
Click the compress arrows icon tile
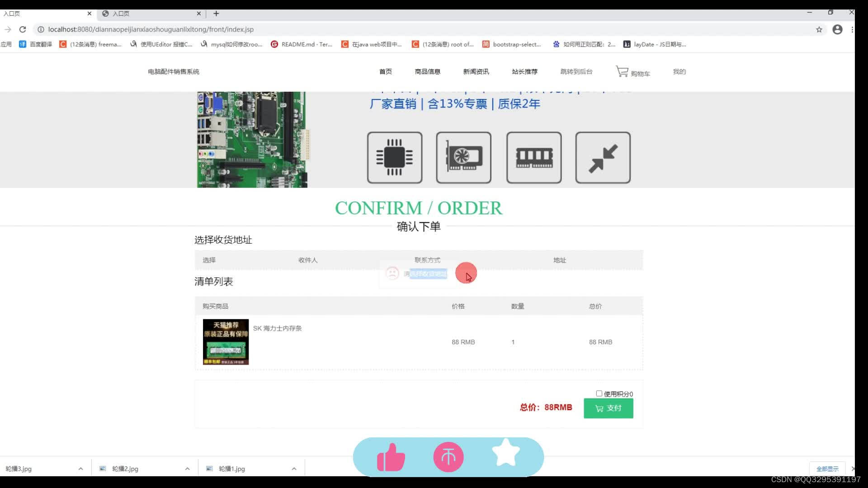603,158
